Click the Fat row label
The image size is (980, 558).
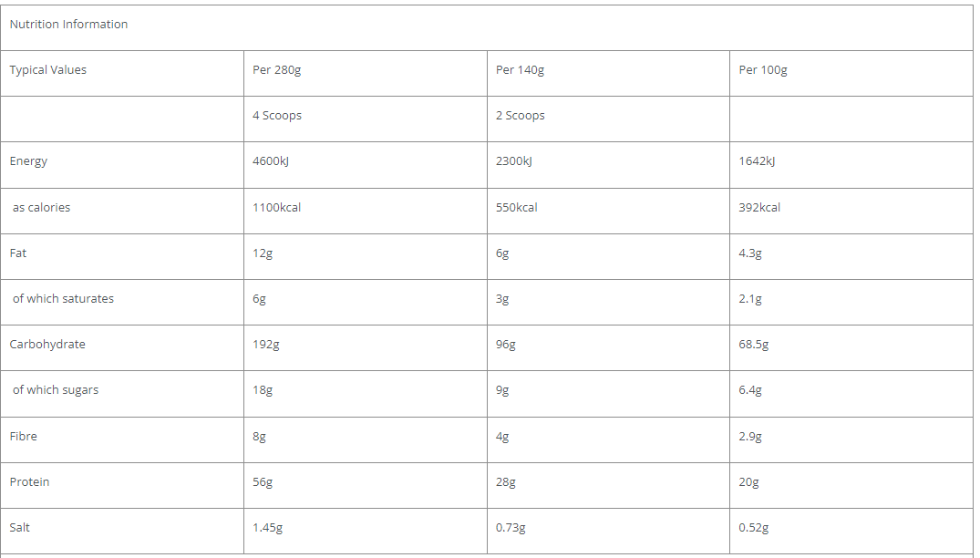18,253
